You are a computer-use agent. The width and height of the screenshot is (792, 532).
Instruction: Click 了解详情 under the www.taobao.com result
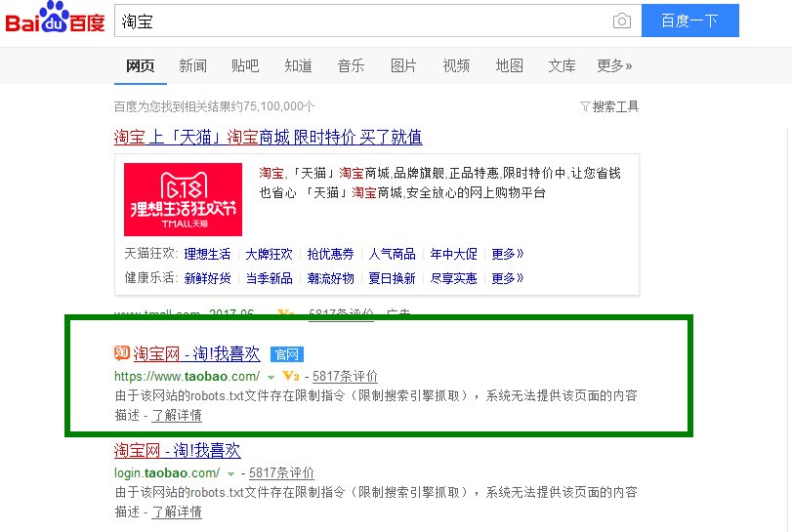pos(177,416)
